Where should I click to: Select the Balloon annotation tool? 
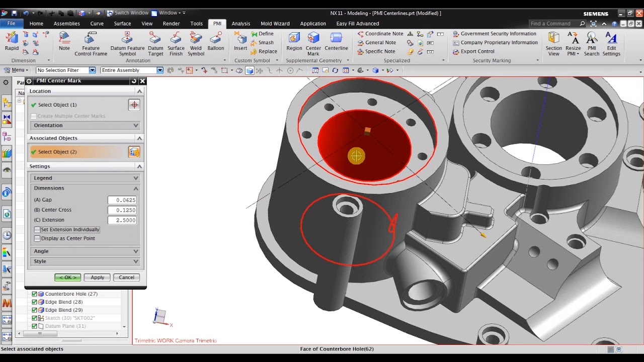point(216,42)
